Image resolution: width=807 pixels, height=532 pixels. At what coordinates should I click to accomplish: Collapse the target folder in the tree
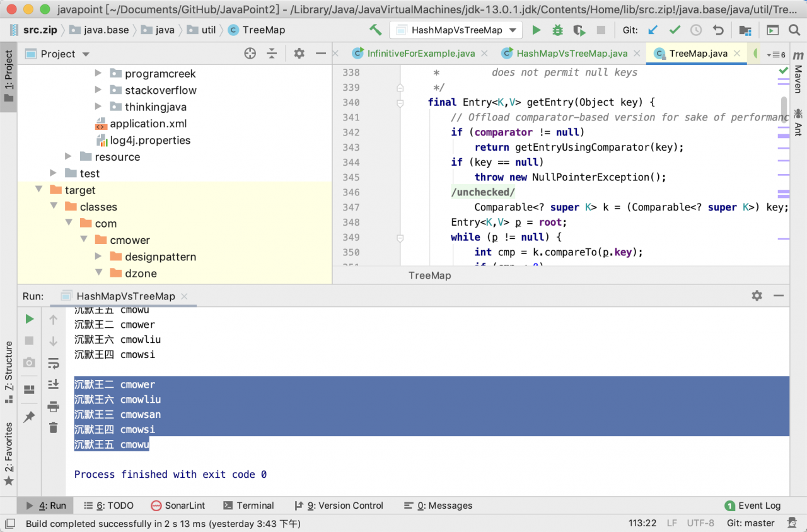tap(39, 190)
